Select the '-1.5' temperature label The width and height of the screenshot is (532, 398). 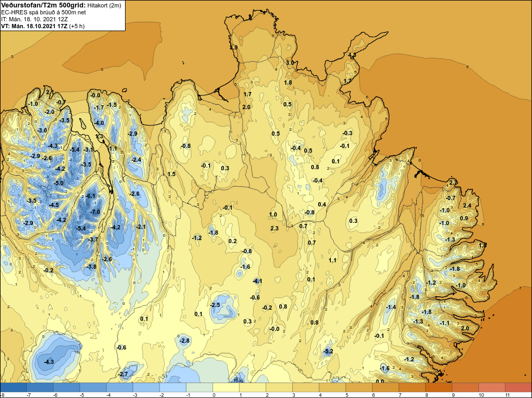(x=112, y=105)
